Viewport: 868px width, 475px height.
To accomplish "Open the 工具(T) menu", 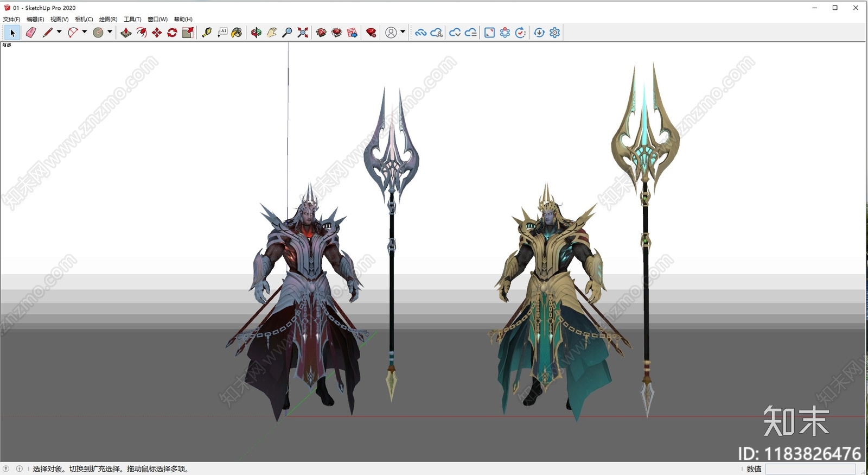I will (132, 19).
